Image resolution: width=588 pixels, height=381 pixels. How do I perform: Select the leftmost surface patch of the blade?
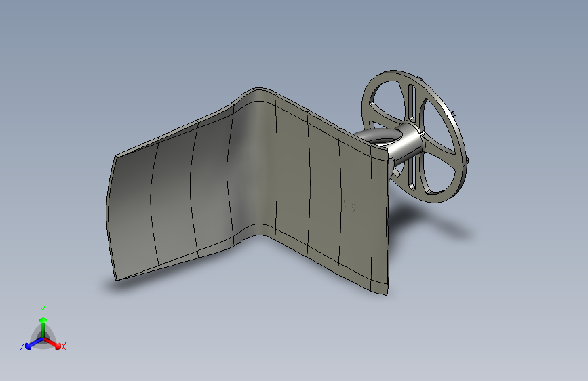tap(132, 213)
